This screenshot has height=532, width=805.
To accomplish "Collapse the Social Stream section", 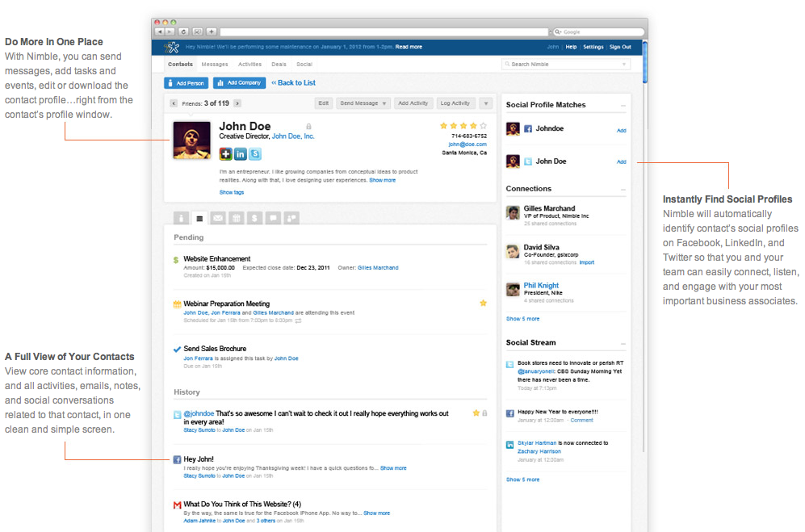I will point(623,344).
